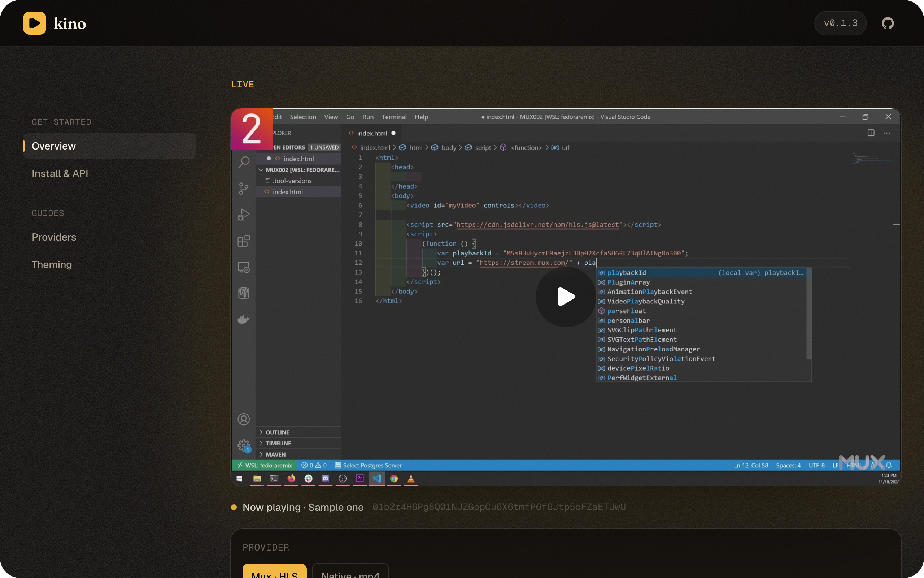
Task: Open Source Control in VS Code activity bar
Action: coord(244,189)
